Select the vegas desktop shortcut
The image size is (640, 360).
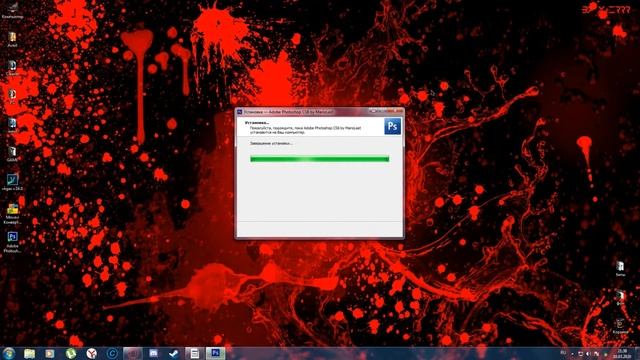pyautogui.click(x=13, y=182)
